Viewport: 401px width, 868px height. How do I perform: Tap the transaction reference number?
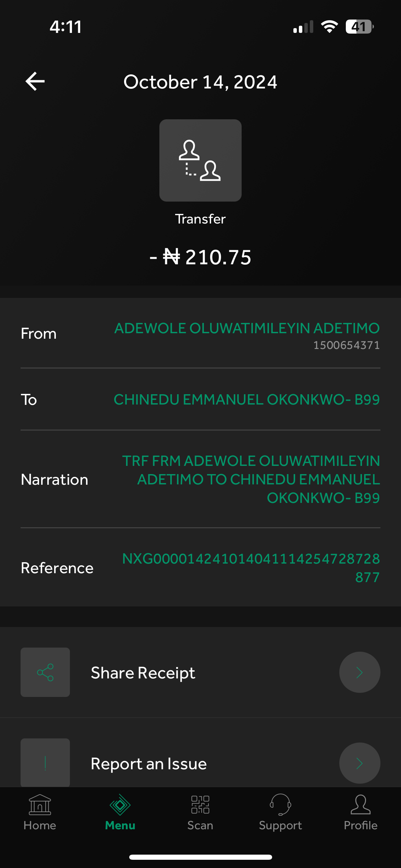[x=251, y=568]
